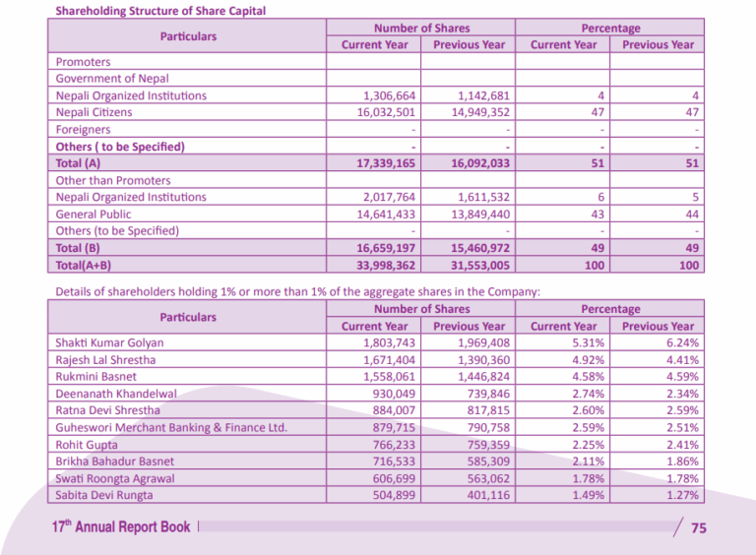Select shareholder name Swati Roongta Agrawal
The height and width of the screenshot is (555, 756).
[116, 477]
